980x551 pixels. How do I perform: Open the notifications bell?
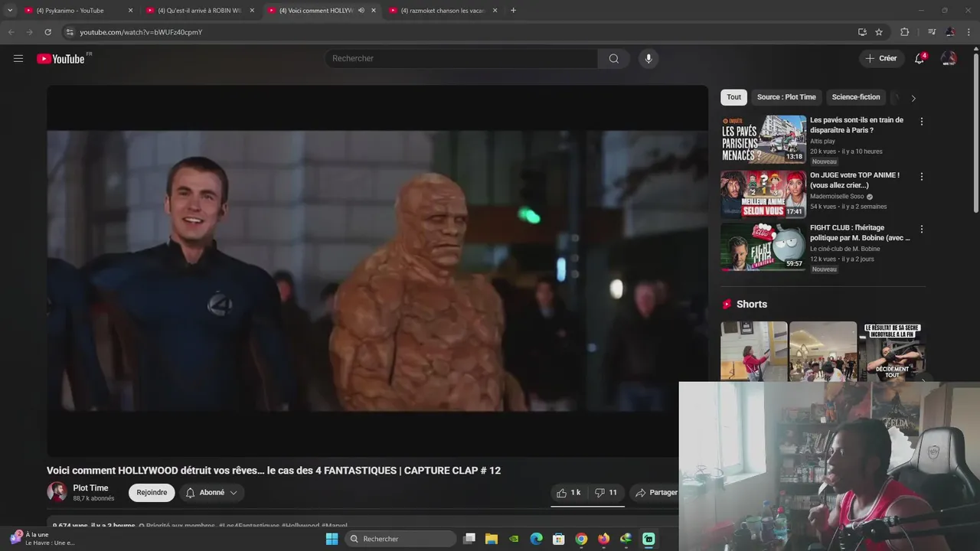(920, 58)
